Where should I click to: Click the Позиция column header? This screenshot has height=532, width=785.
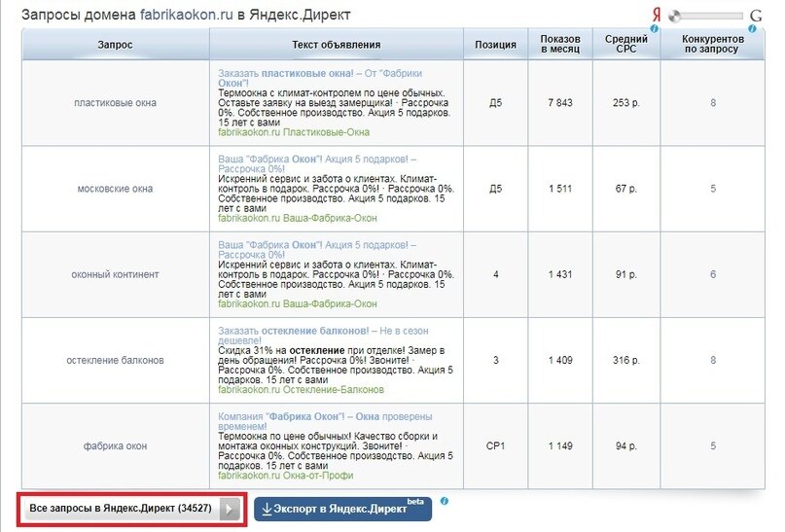coord(496,45)
